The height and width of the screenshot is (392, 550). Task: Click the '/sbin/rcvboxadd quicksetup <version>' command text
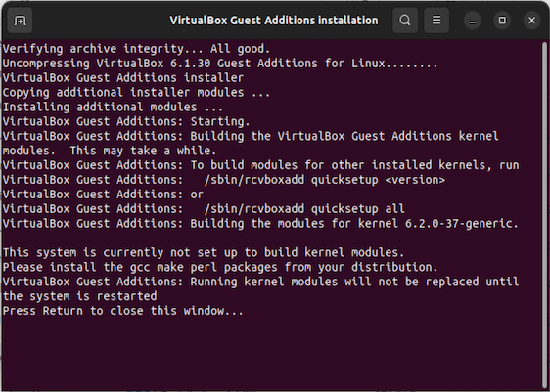(x=325, y=180)
